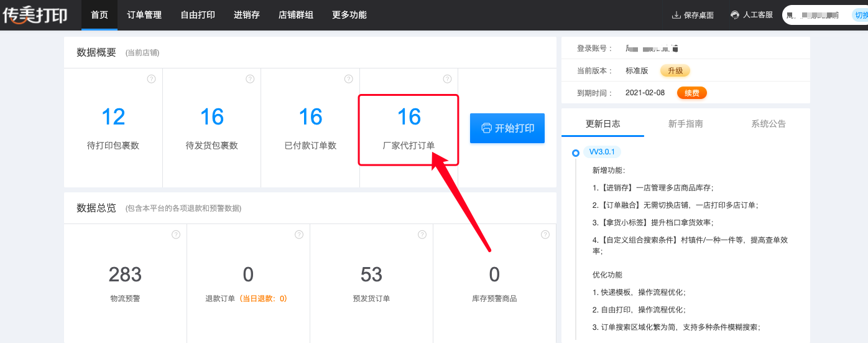Switch to 新手指南 tab
The height and width of the screenshot is (343, 868).
(x=685, y=124)
